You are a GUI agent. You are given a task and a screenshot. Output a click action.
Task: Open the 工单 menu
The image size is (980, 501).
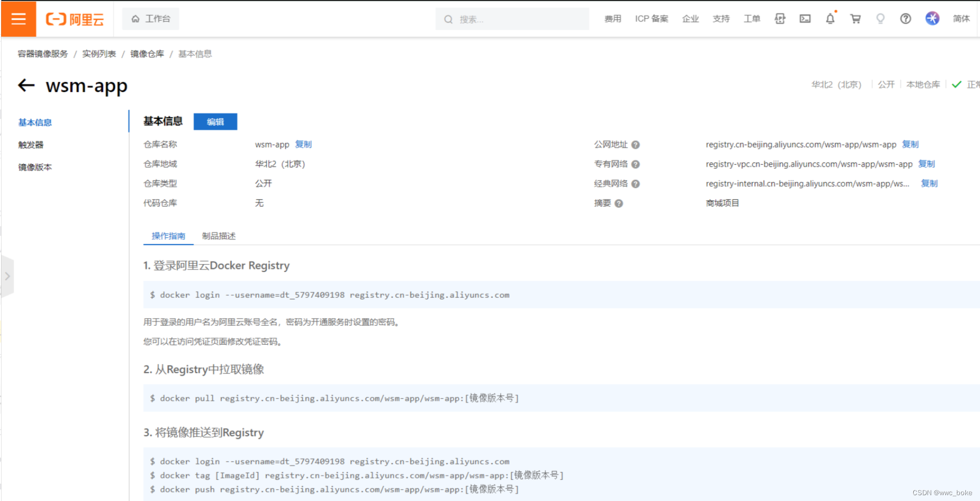(x=752, y=19)
